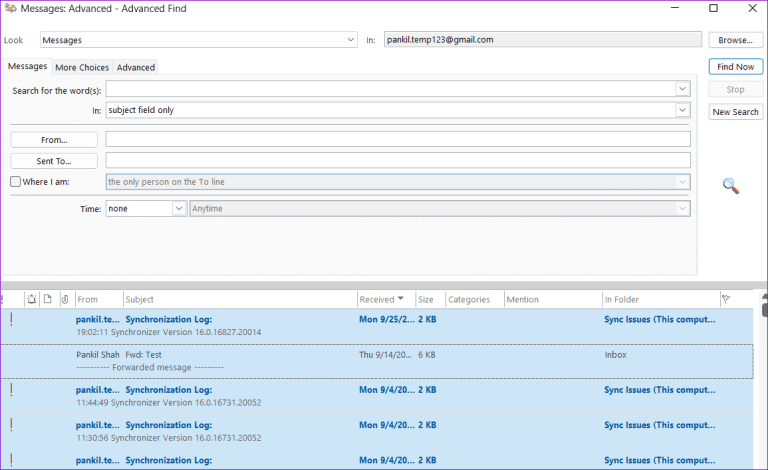Expand the 'Search for the word(s)' dropdown arrow

click(682, 88)
